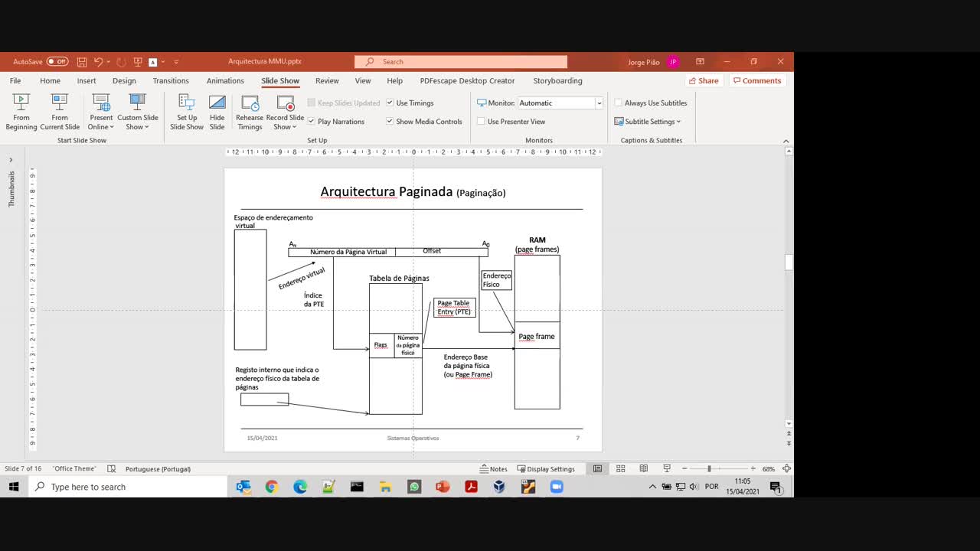Click the zoom slider handle
The width and height of the screenshot is (980, 551).
(709, 468)
